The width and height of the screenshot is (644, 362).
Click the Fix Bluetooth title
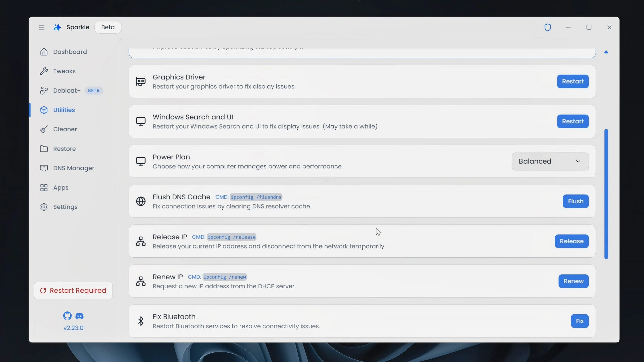[174, 317]
